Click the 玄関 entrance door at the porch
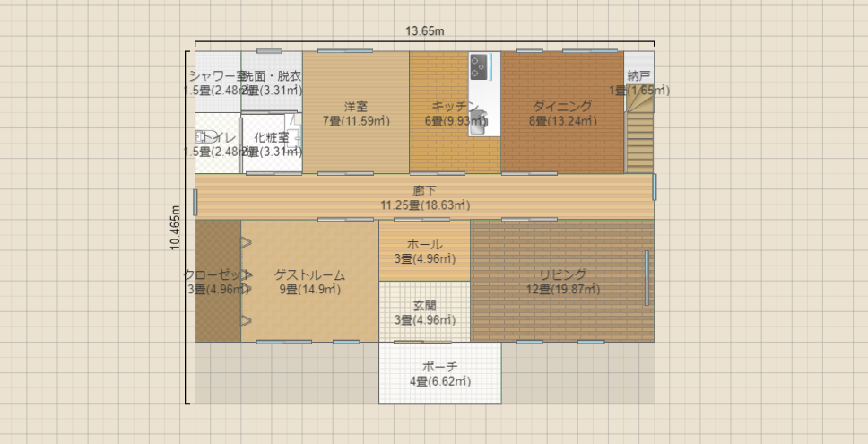868x444 pixels. pyautogui.click(x=422, y=342)
